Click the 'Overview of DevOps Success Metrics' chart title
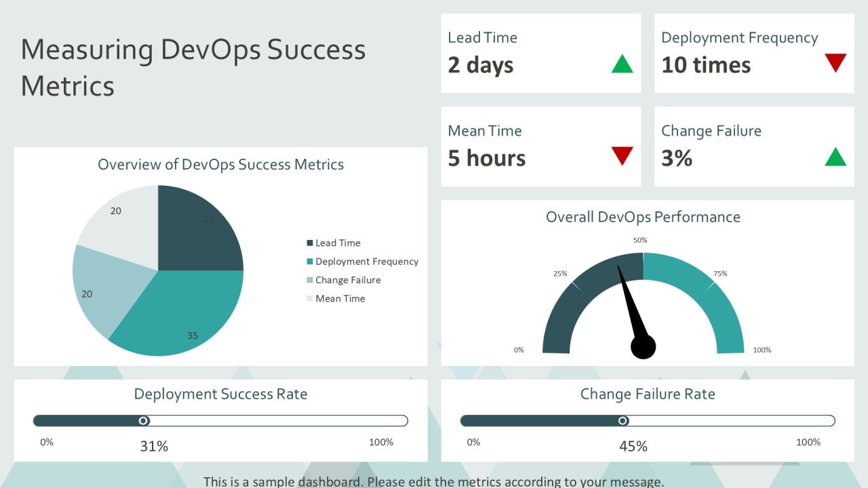This screenshot has height=488, width=868. [220, 164]
